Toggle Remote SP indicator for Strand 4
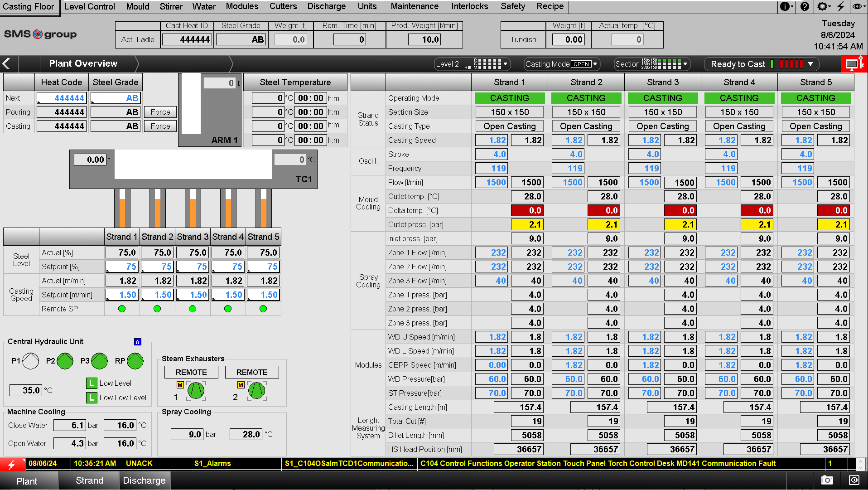This screenshot has height=490, width=868. coord(227,309)
